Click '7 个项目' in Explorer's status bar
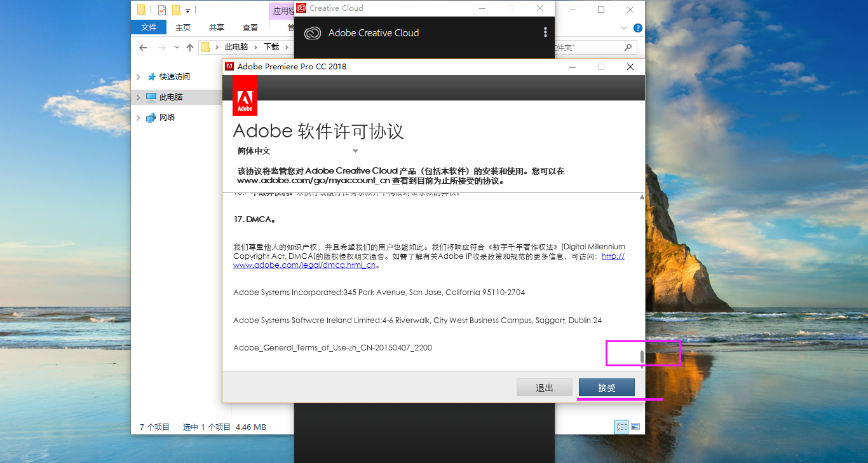This screenshot has height=463, width=868. pos(155,427)
